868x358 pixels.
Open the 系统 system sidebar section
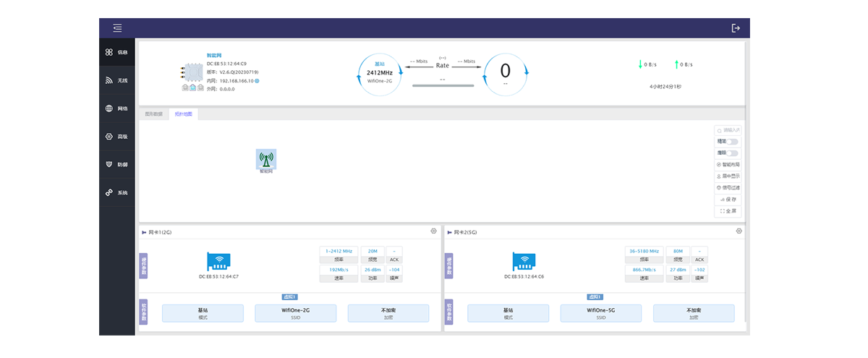click(x=116, y=193)
